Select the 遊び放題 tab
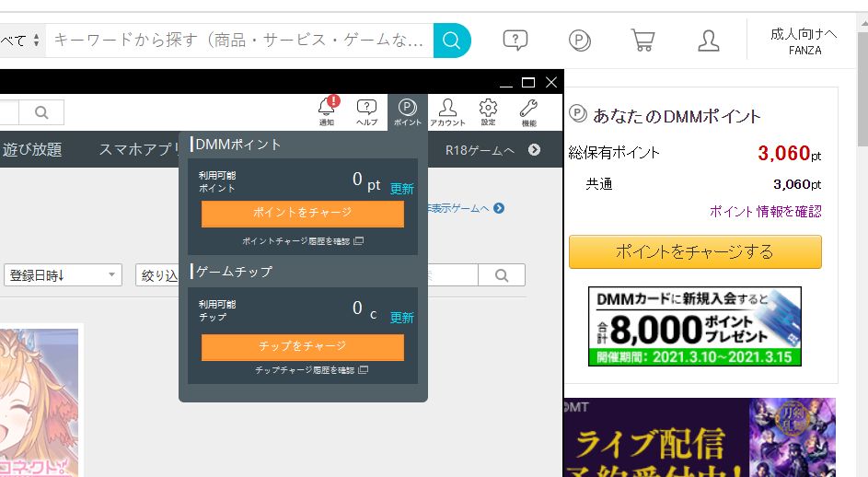The height and width of the screenshot is (477, 868). (31, 149)
